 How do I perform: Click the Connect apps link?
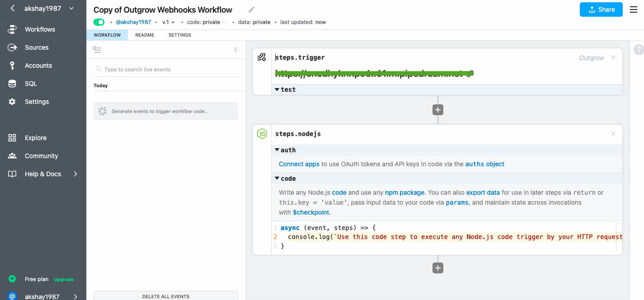click(x=299, y=164)
